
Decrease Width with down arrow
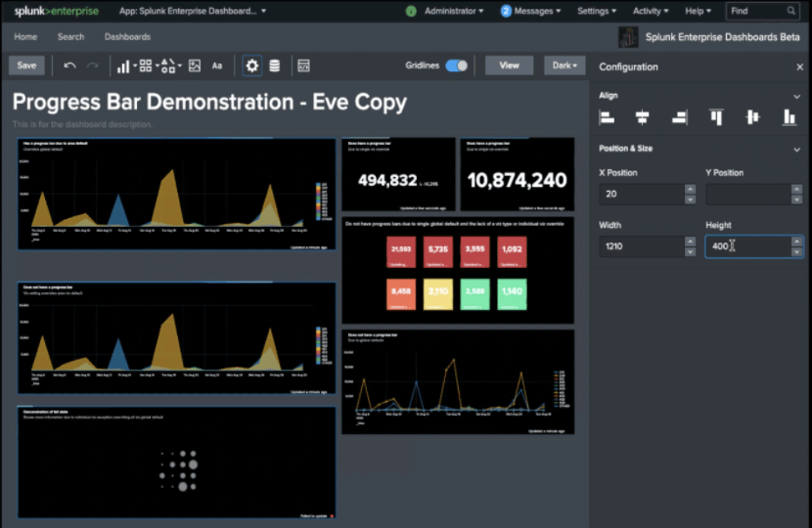[690, 252]
